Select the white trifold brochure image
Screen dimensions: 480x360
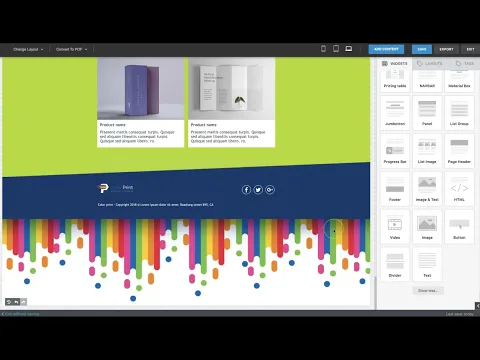[231, 89]
